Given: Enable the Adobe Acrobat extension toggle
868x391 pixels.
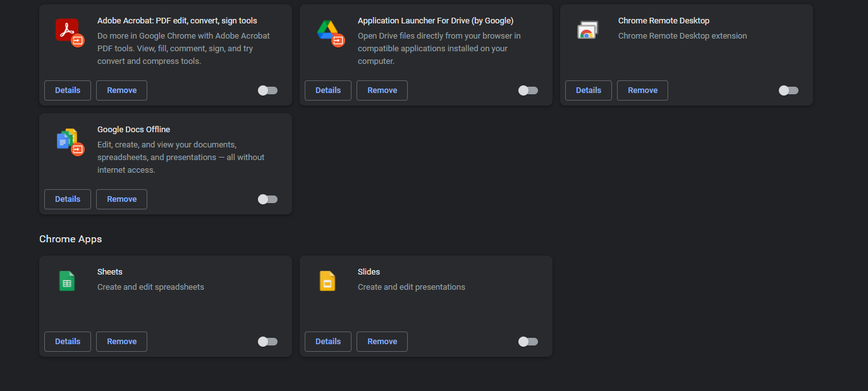Looking at the screenshot, I should point(267,90).
